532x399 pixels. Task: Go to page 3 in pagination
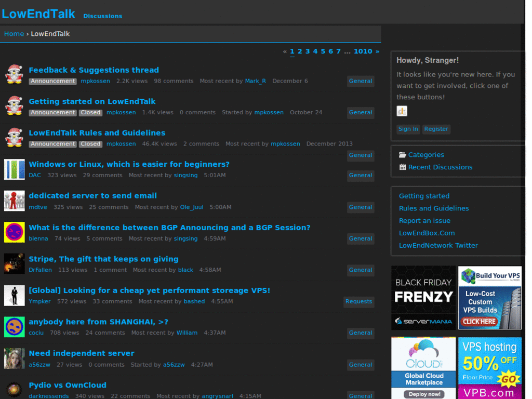click(x=308, y=51)
